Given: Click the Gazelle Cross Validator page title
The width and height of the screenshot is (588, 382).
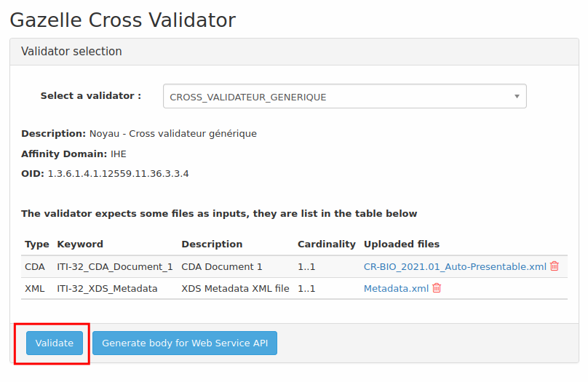Looking at the screenshot, I should point(123,20).
